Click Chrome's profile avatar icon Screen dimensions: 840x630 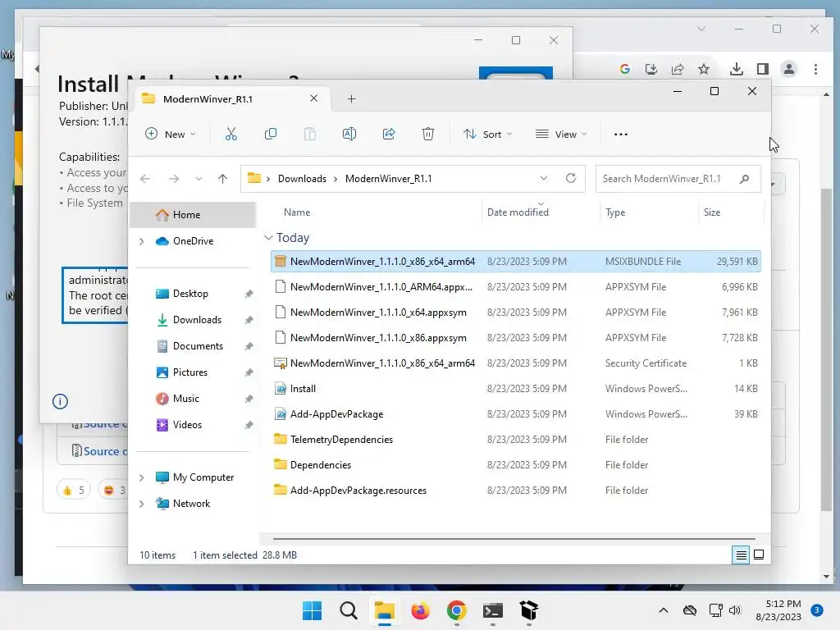[x=789, y=69]
